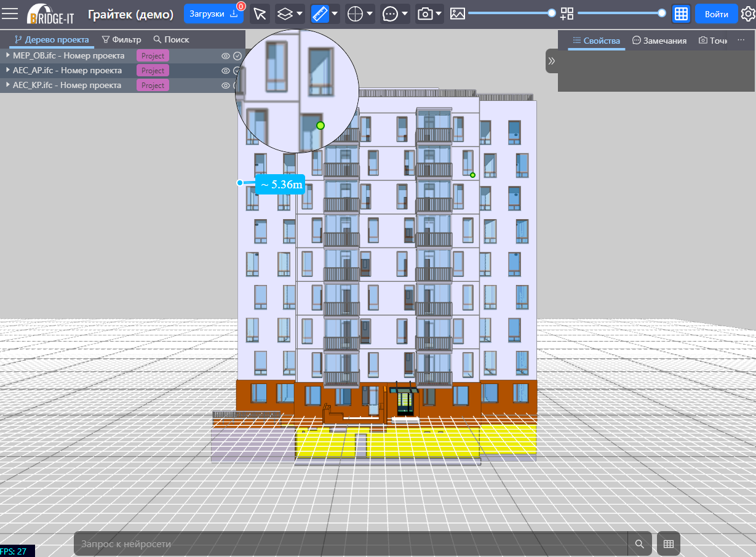Click the explode squares icon beside the second slider
The width and height of the screenshot is (756, 557).
567,14
